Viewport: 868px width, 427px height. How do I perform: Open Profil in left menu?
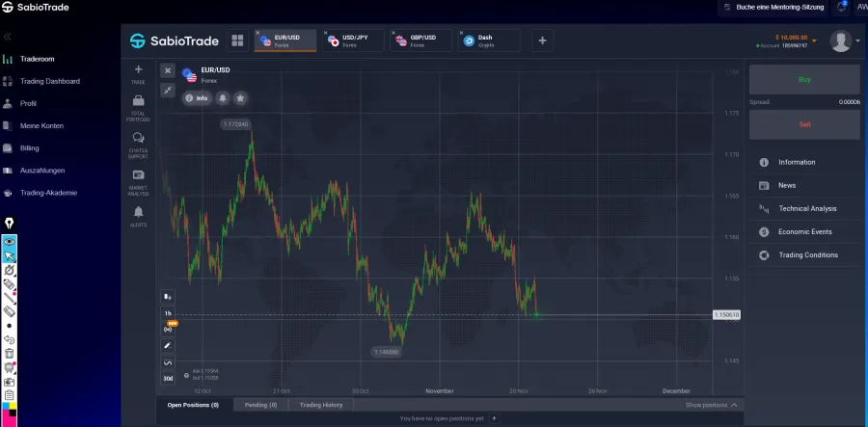coord(28,103)
